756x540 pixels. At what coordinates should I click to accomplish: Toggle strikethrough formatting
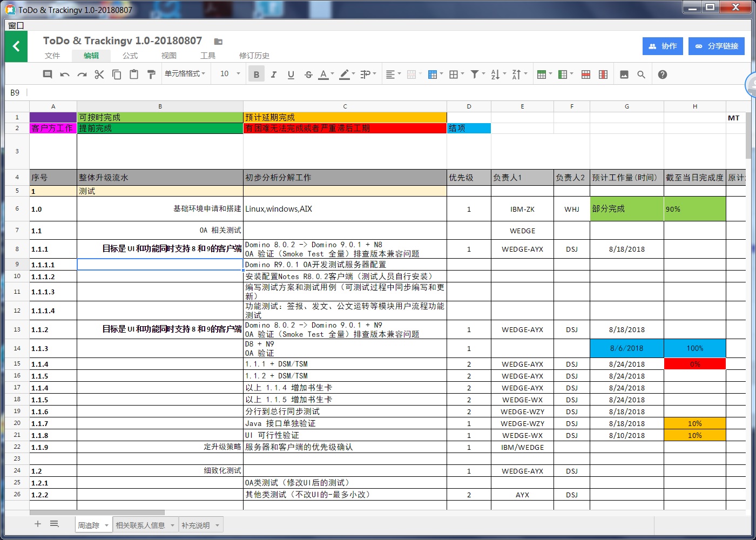click(308, 75)
